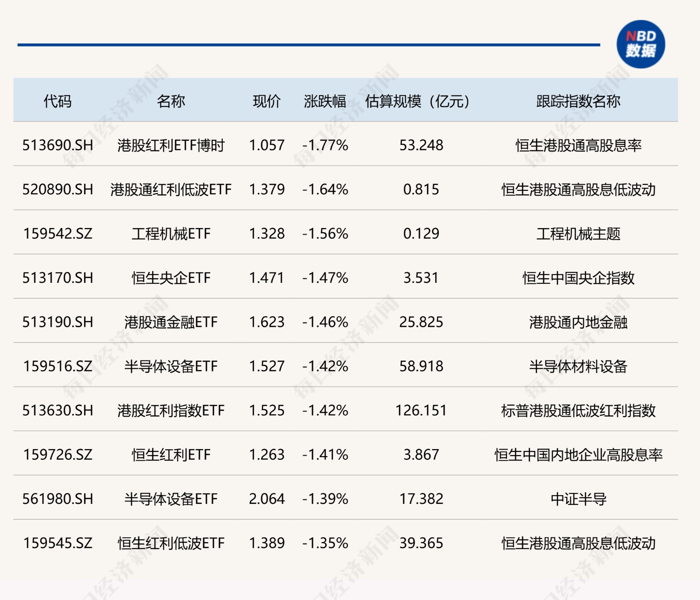Click the 估算规模（亿元） column header
Viewport: 700px width, 600px height.
click(x=417, y=101)
